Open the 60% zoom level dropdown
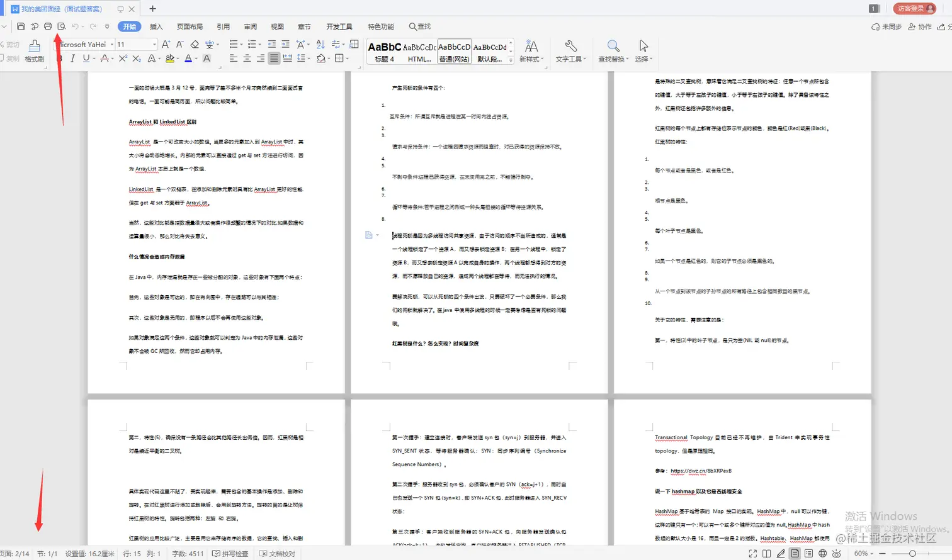 [864, 554]
